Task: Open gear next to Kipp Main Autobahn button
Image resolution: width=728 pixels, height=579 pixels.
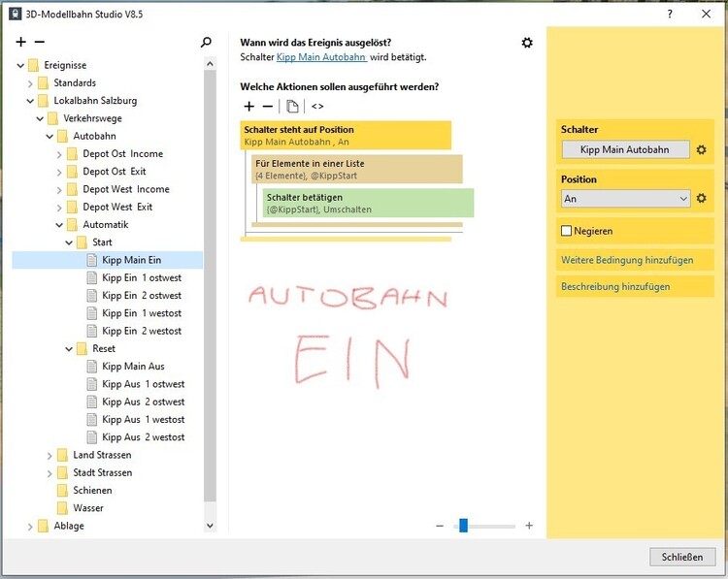Action: (x=701, y=150)
